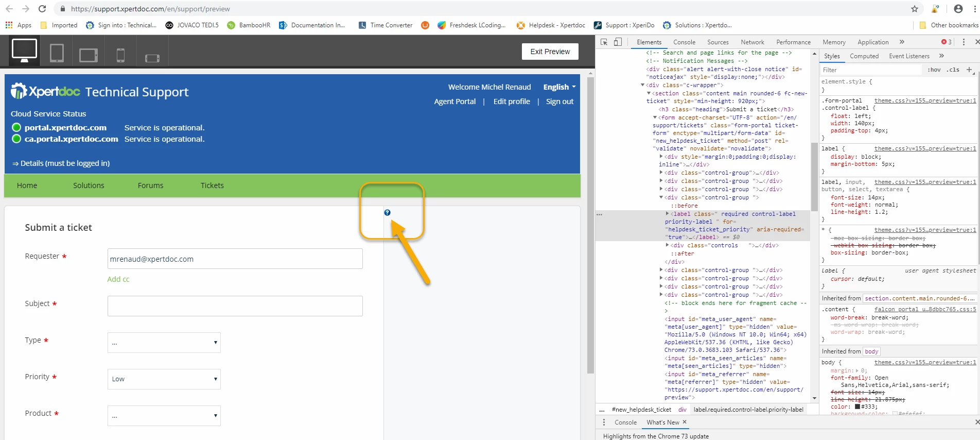980x440 pixels.
Task: Click the #333 color swatch
Action: tap(857, 407)
